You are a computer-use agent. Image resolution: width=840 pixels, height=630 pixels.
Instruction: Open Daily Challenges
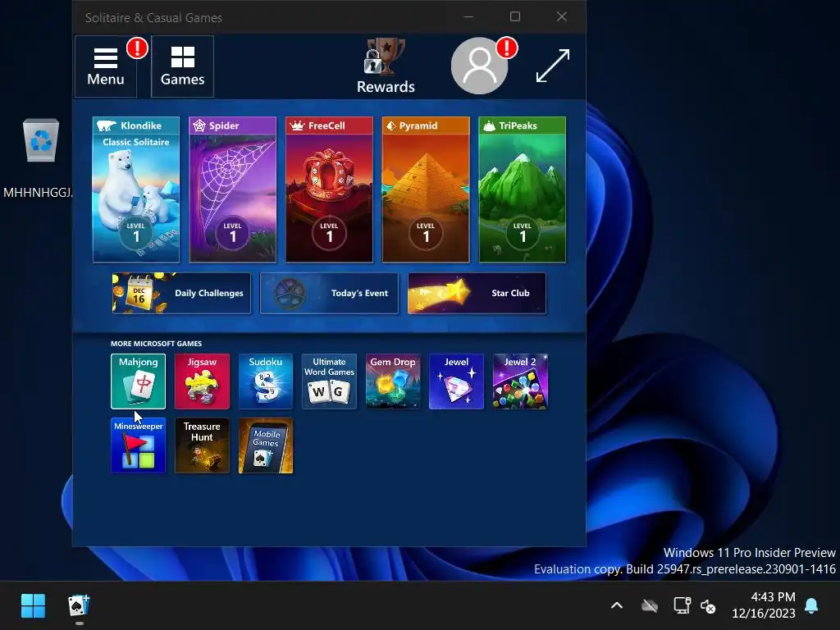(181, 293)
